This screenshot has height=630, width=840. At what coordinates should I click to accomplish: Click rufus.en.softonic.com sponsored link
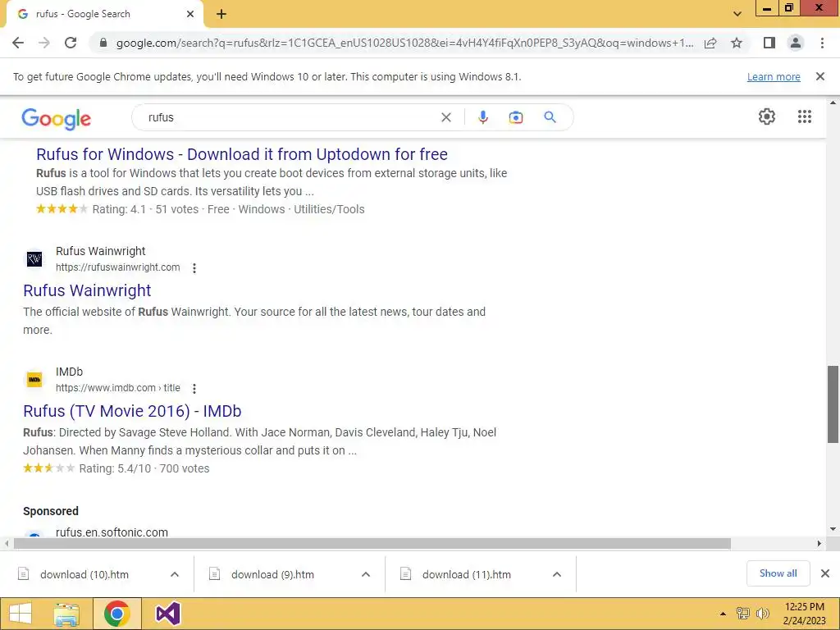(112, 532)
